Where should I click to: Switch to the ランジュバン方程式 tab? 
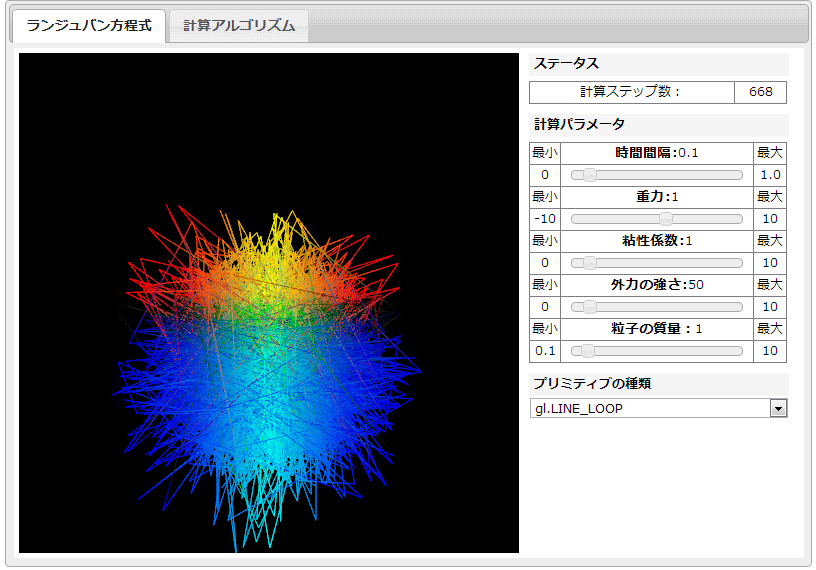(x=88, y=26)
